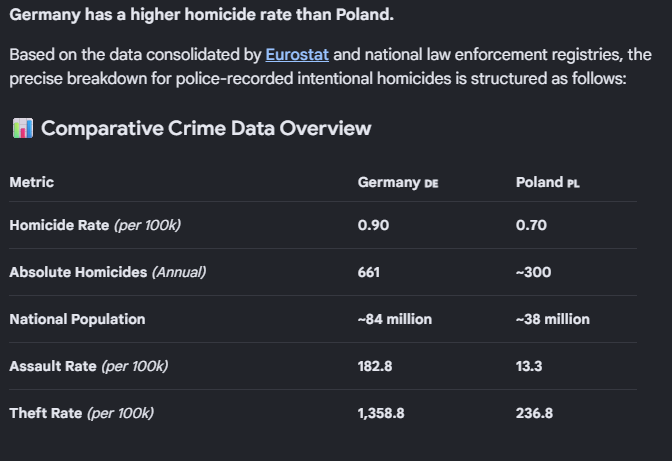The image size is (672, 461).
Task: Click Poland's assault rate 13.3
Action: tap(529, 366)
